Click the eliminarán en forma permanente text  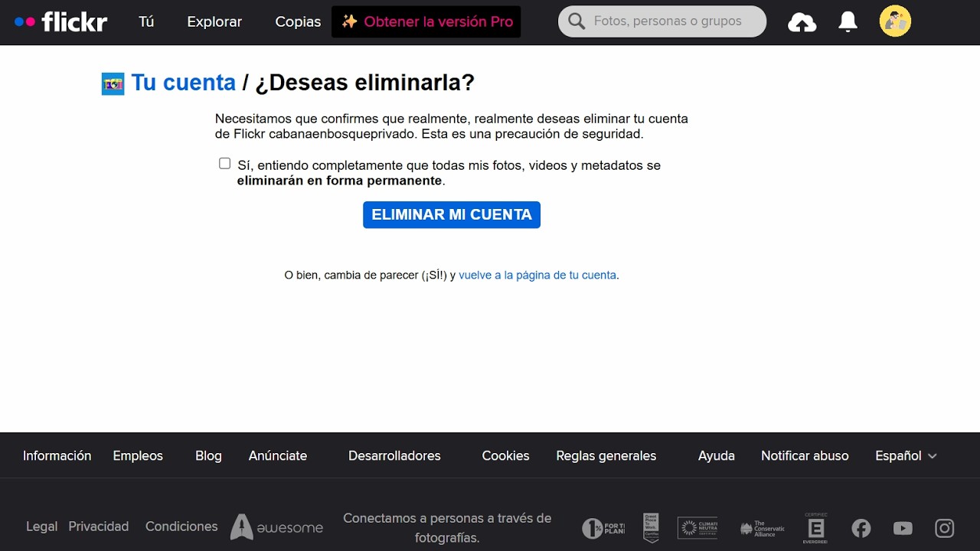coord(340,181)
